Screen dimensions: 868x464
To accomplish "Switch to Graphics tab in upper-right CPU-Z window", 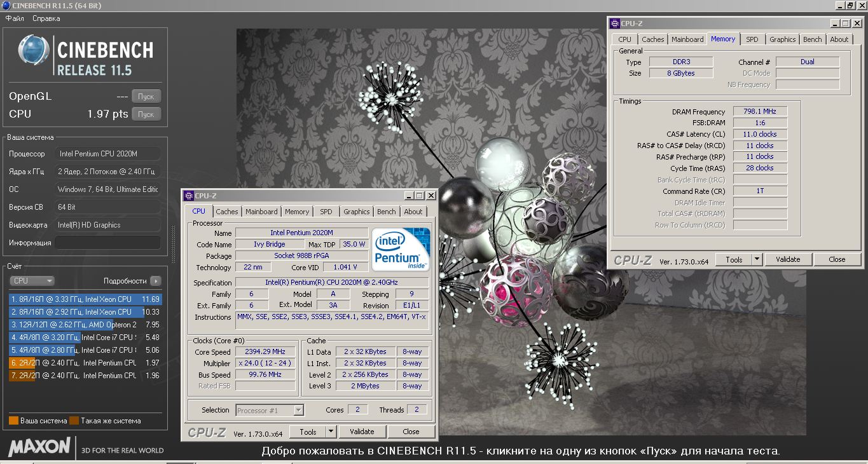I will tap(783, 39).
